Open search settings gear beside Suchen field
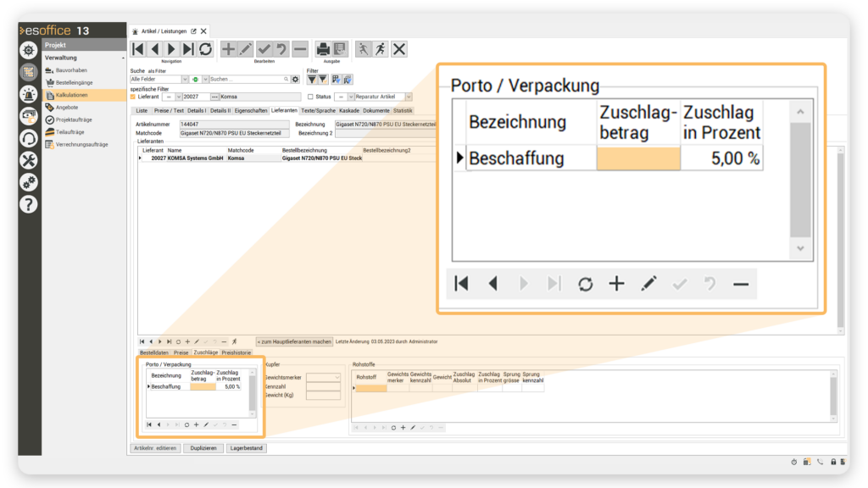The width and height of the screenshot is (868, 488). pos(296,80)
